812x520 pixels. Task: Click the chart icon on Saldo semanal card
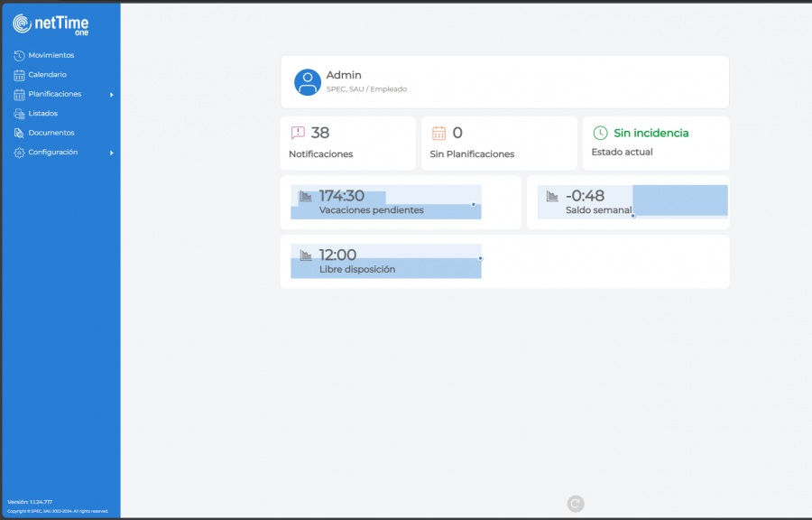pos(552,194)
